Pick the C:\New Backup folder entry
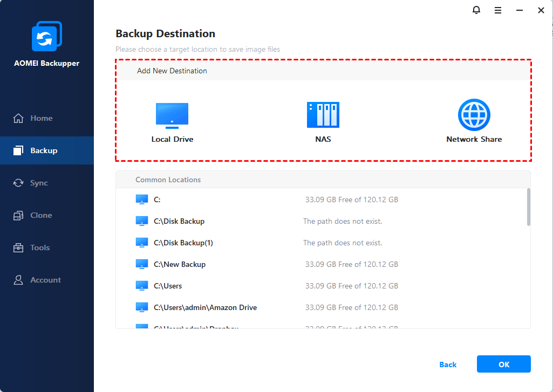Screen dimensions: 553x392 (x=179, y=264)
